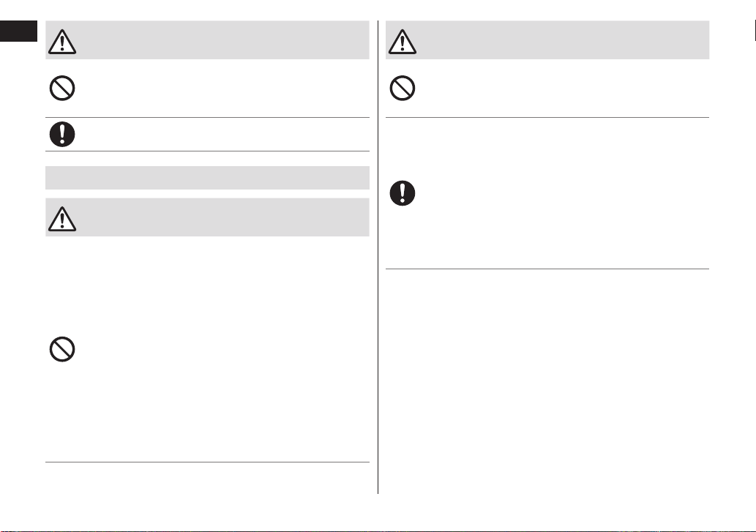Click the gray banner area beside the lower left warning triangle

[222, 217]
